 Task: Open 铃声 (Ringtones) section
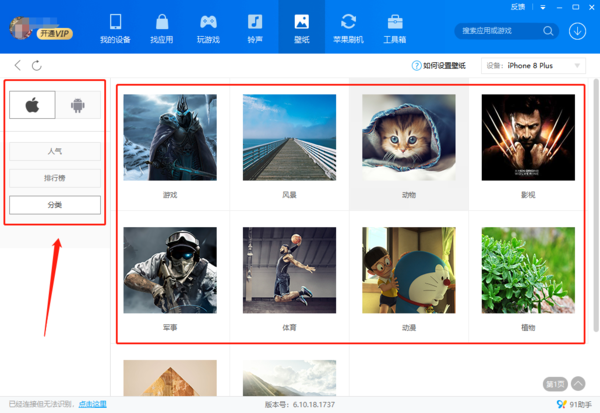[255, 28]
